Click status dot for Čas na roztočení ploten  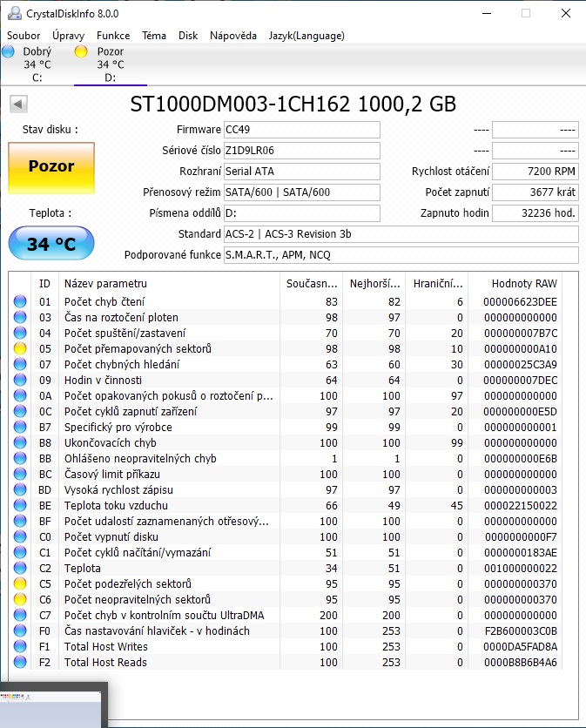coord(20,317)
